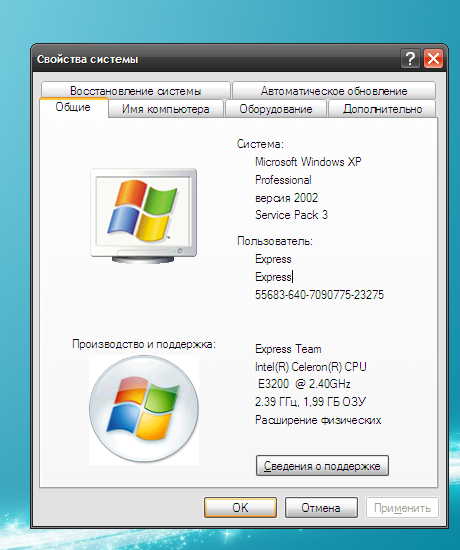The height and width of the screenshot is (550, 460).
Task: Confirm with the OK button
Action: tap(240, 508)
